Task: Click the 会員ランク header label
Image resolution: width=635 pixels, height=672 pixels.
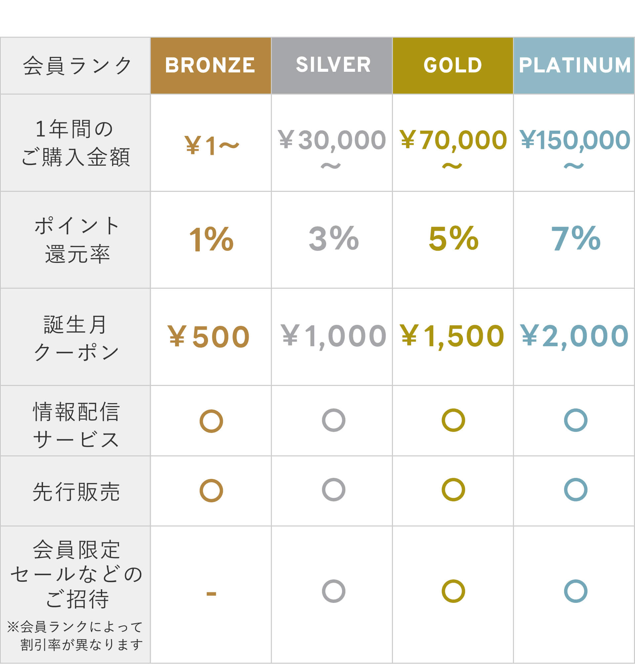Action: pyautogui.click(x=76, y=65)
